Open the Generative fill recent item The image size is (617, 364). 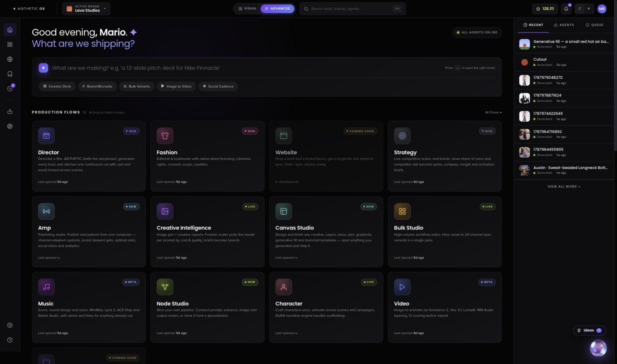pos(564,44)
